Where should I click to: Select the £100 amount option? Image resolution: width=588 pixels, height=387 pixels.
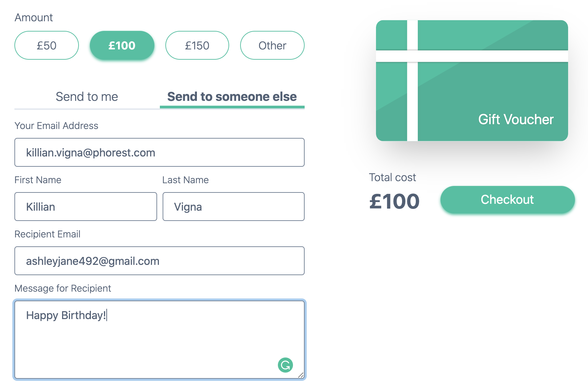coord(122,45)
